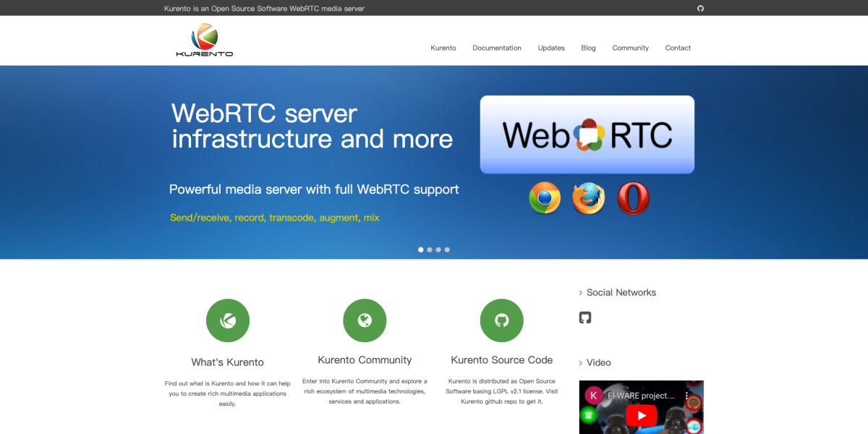The height and width of the screenshot is (434, 868).
Task: Click the green What's Kurento circle icon
Action: pyautogui.click(x=228, y=320)
